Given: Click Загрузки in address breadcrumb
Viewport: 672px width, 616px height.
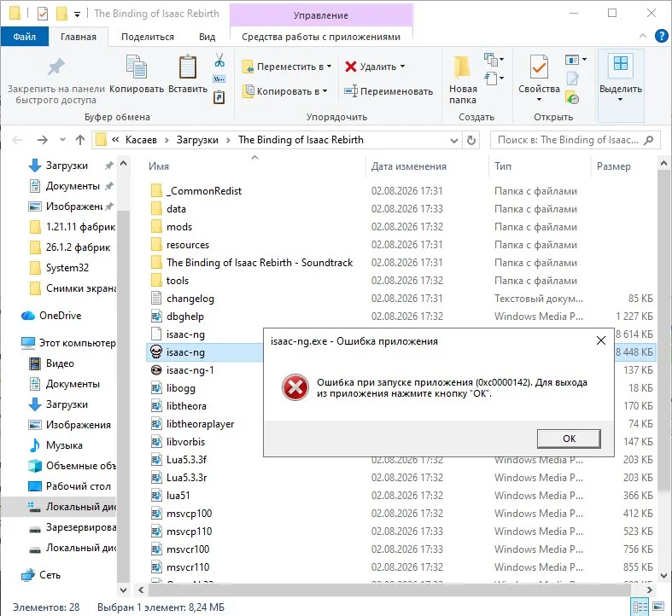Looking at the screenshot, I should coord(197,140).
